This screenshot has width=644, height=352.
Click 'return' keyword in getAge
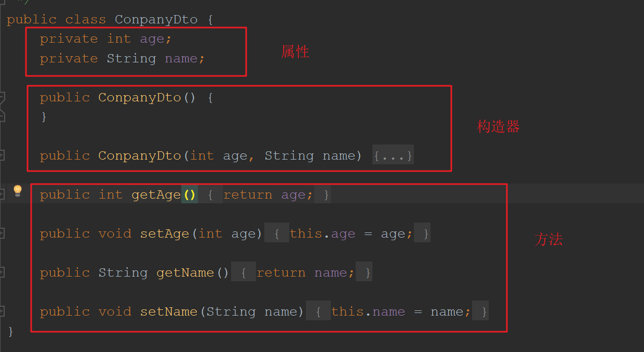click(x=248, y=194)
